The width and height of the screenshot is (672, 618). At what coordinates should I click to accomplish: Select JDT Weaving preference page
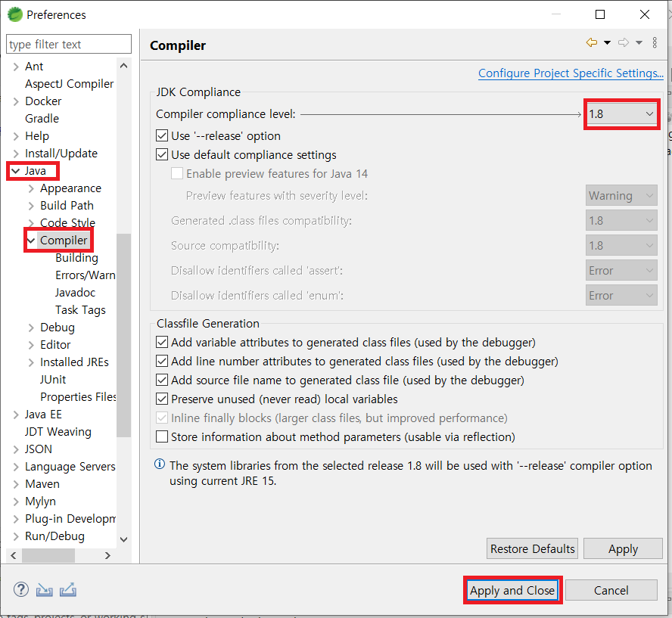pyautogui.click(x=58, y=432)
